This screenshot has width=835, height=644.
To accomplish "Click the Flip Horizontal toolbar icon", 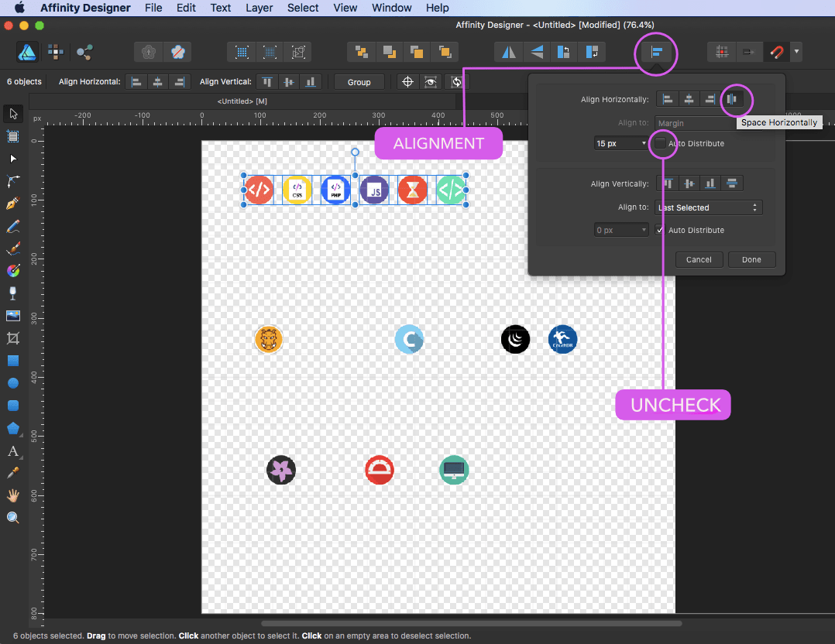I will 509,53.
